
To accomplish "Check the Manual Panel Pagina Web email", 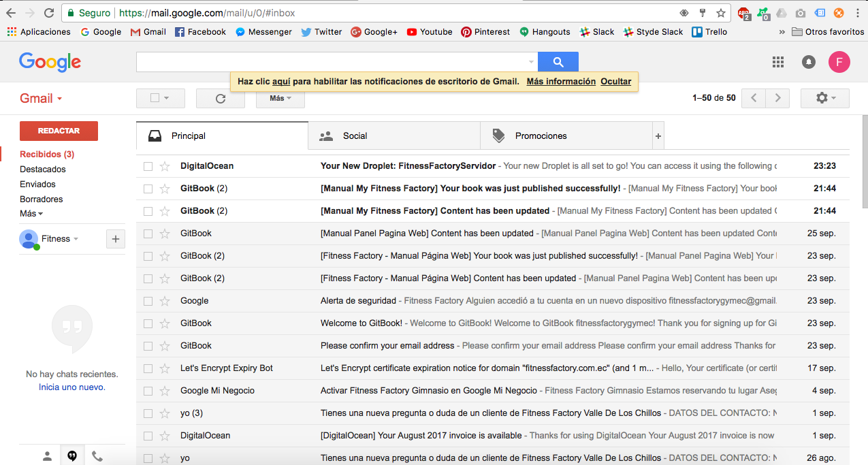I will [148, 234].
